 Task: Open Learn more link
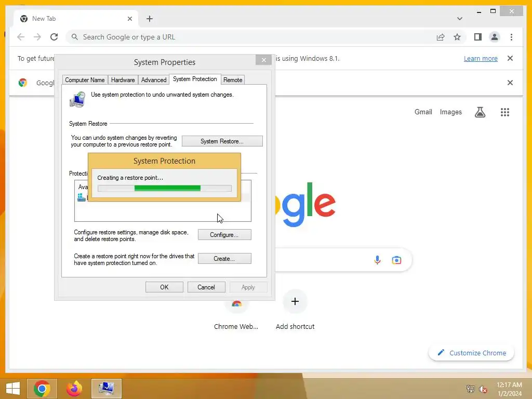coord(481,58)
